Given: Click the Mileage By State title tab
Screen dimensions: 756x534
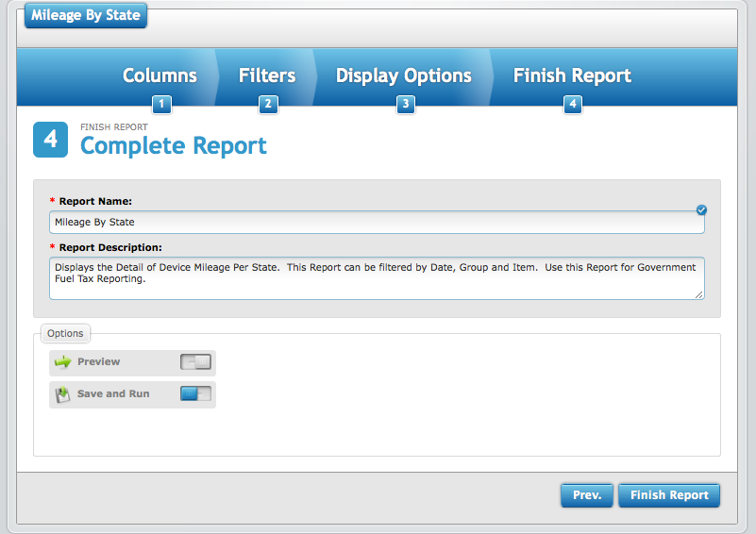Looking at the screenshot, I should click(86, 15).
